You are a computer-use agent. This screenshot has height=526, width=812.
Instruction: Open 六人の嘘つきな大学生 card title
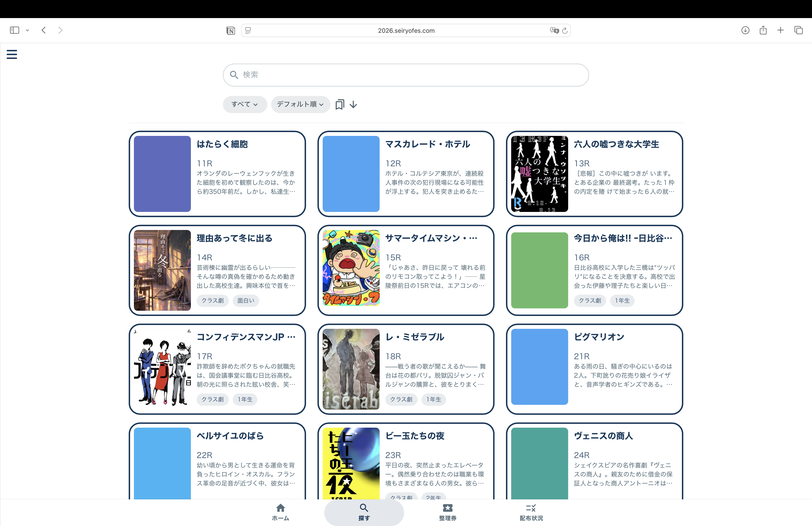[x=617, y=144]
